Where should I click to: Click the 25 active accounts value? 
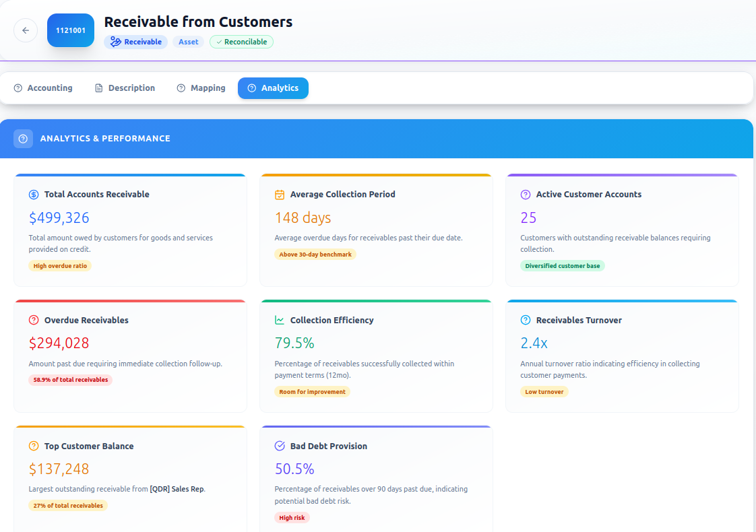click(528, 218)
